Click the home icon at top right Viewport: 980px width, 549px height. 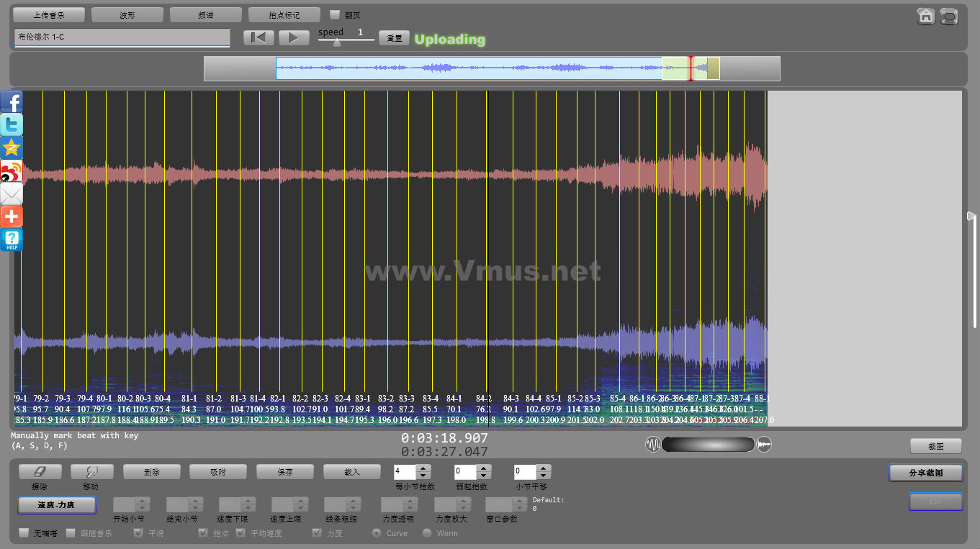pos(926,16)
